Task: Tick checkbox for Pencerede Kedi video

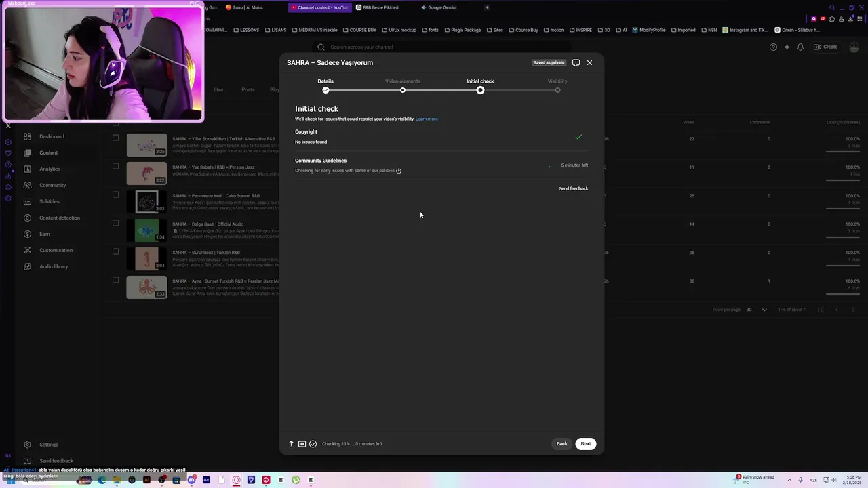Action: pyautogui.click(x=115, y=195)
